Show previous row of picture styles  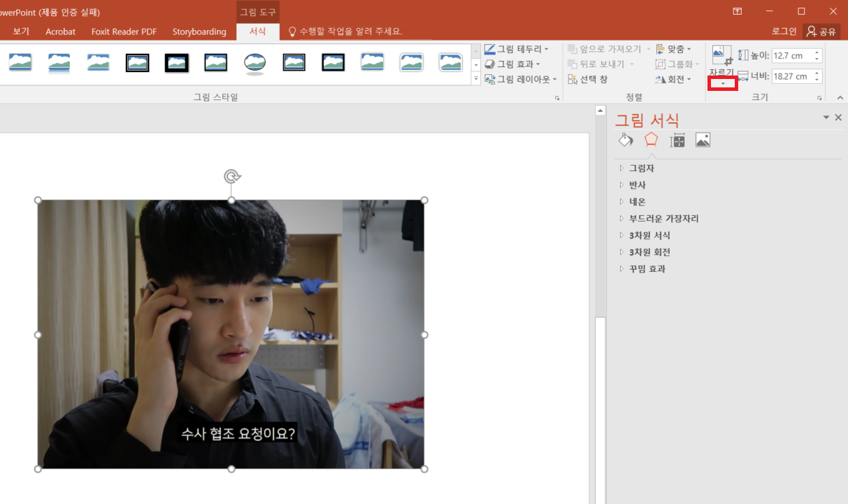point(476,50)
